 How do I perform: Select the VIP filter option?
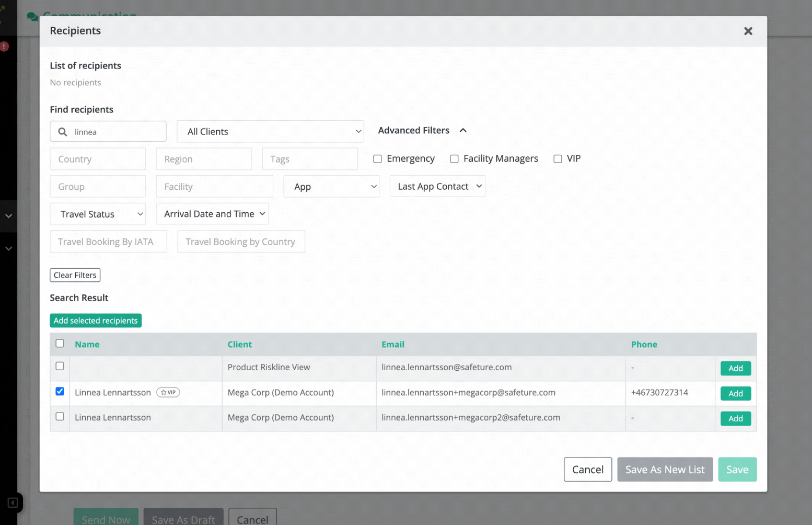[x=557, y=158]
